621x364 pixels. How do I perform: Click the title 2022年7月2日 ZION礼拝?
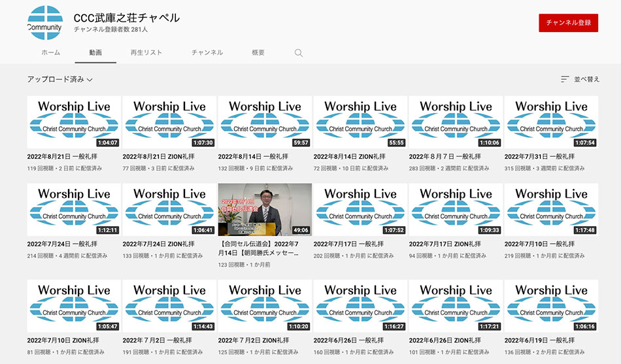pos(254,340)
